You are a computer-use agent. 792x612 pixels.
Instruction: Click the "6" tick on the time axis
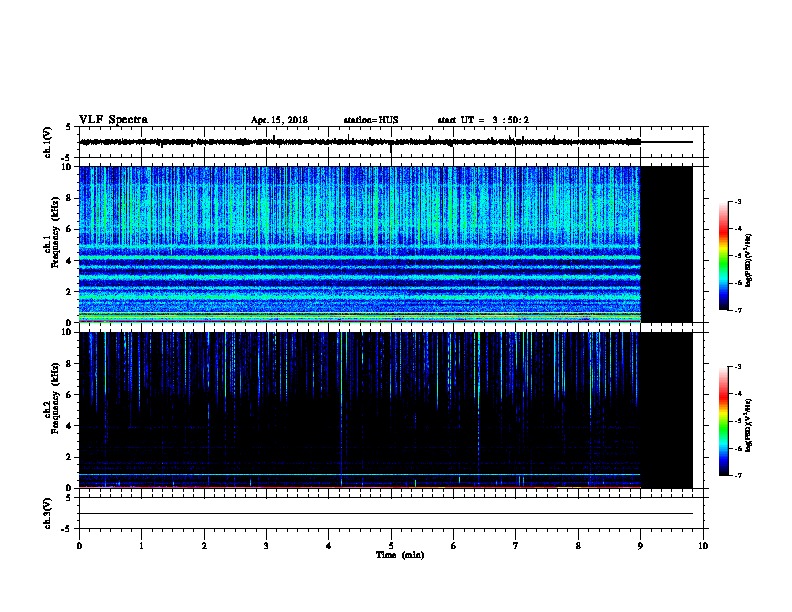tap(453, 546)
